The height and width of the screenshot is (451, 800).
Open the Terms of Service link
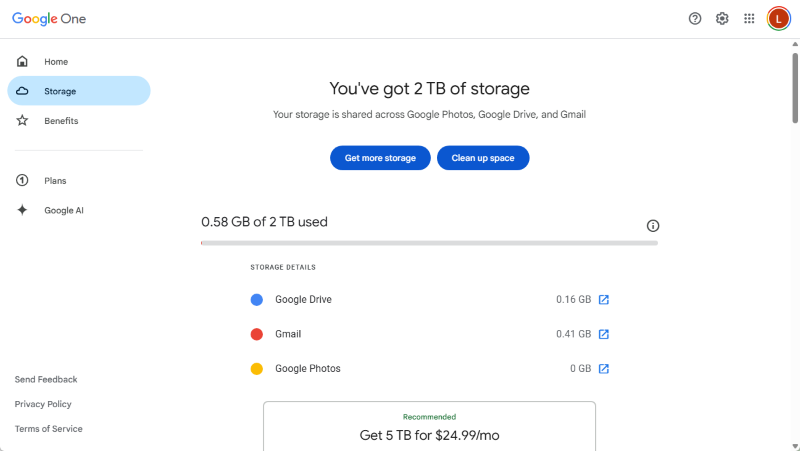48,429
